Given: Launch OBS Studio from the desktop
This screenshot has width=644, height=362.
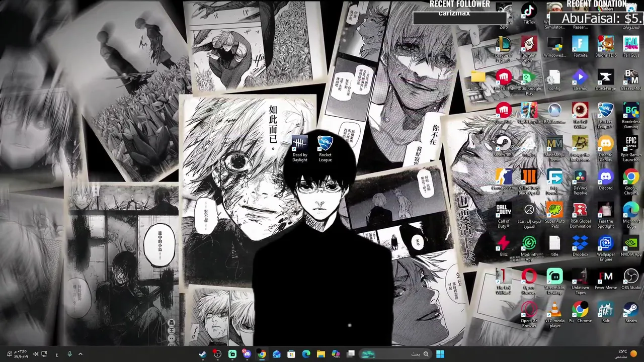Looking at the screenshot, I should [631, 280].
